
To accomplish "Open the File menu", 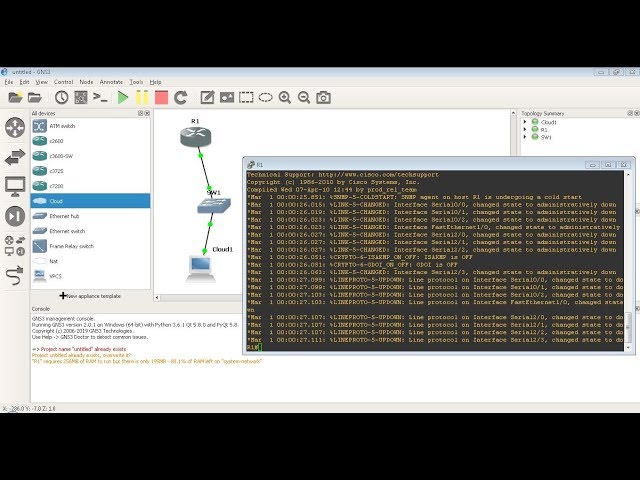I will tap(9, 82).
